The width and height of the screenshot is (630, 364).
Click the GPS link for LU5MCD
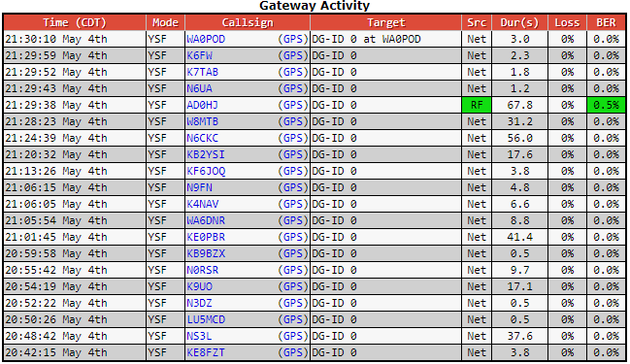(x=293, y=319)
